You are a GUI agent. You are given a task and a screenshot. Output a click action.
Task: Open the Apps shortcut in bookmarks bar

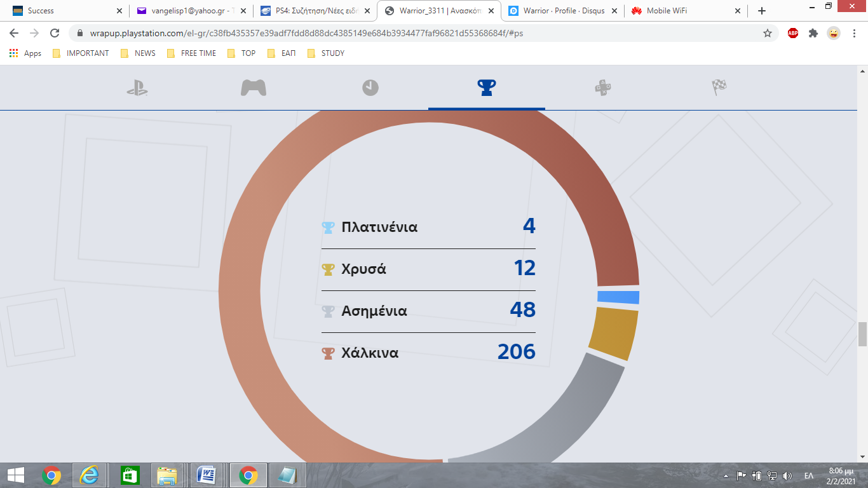pyautogui.click(x=25, y=53)
